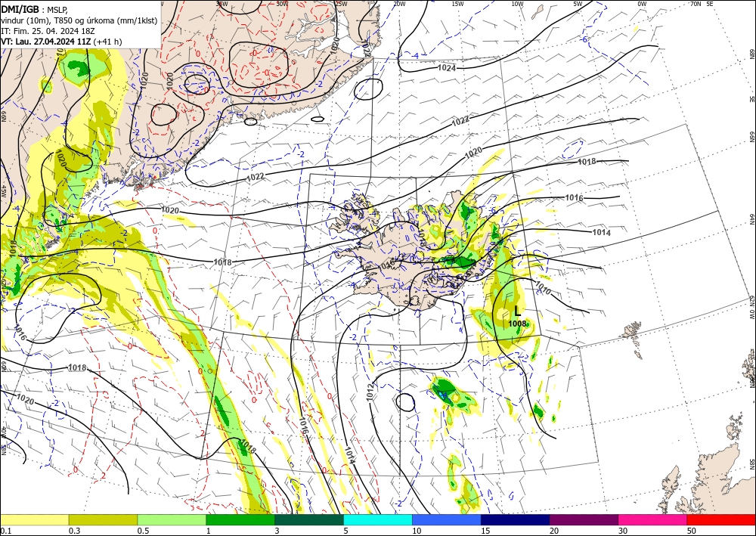
Task: Click the red 50+ mm legend swatch
Action: point(721,519)
